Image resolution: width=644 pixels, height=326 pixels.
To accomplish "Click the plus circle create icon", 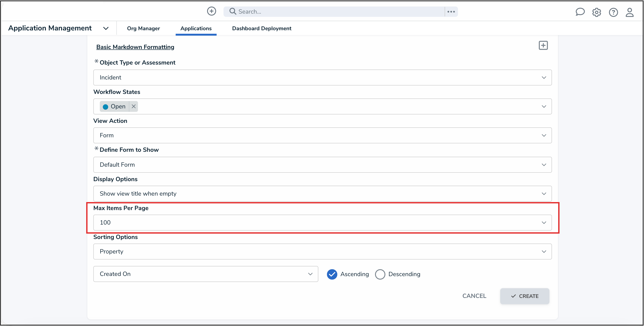I will click(211, 11).
